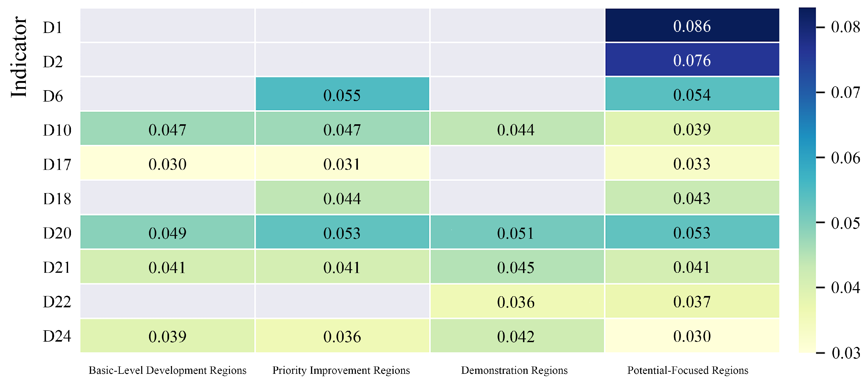Click the 0.08 colorbar tick label
868x387 pixels.
pos(845,27)
